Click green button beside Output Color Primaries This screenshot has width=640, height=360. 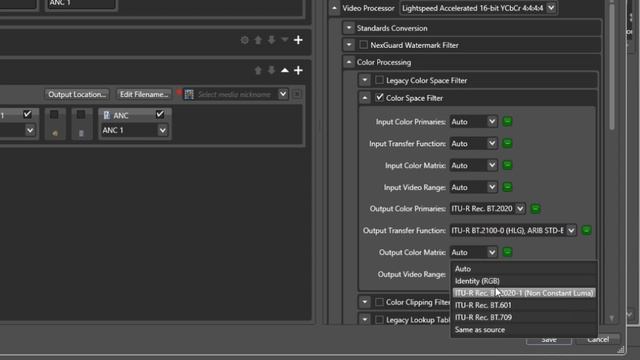pos(536,209)
